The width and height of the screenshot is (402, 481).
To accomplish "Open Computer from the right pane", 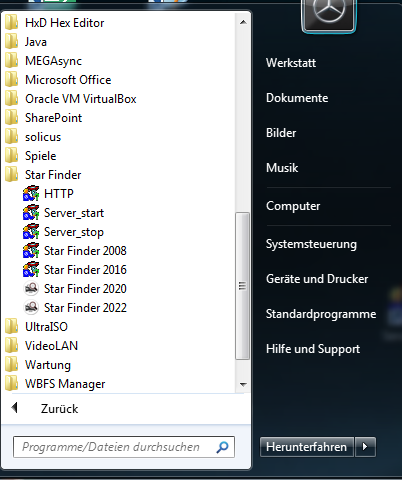I will (293, 206).
